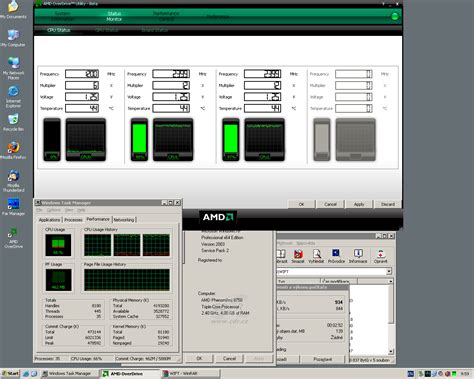The height and width of the screenshot is (379, 474).
Task: Click the first core Frequency field showing 200
Action: (x=82, y=74)
